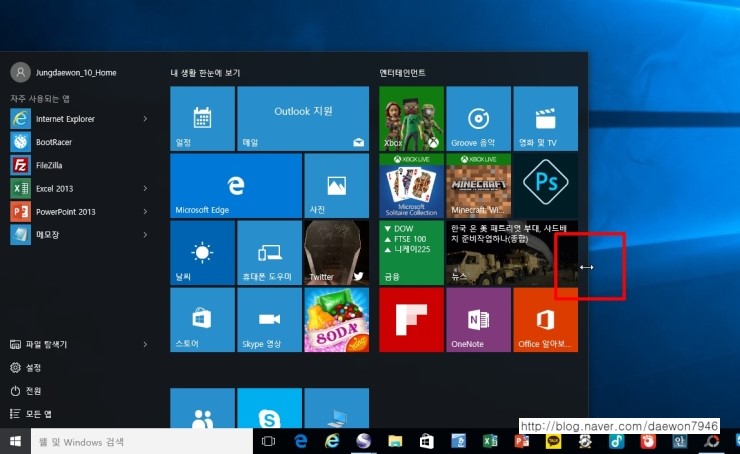This screenshot has height=454, width=740.
Task: Open the purple sphere app on taskbar
Action: (x=363, y=441)
